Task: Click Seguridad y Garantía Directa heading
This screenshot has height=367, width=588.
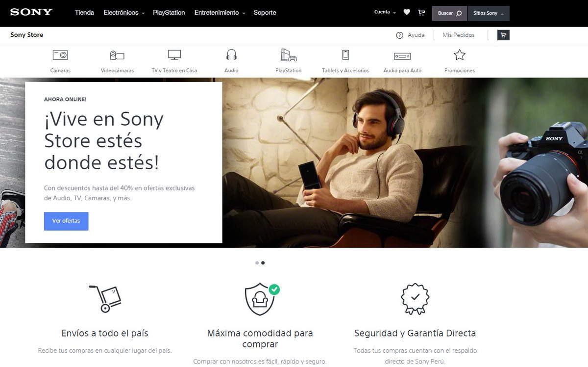Action: click(415, 333)
